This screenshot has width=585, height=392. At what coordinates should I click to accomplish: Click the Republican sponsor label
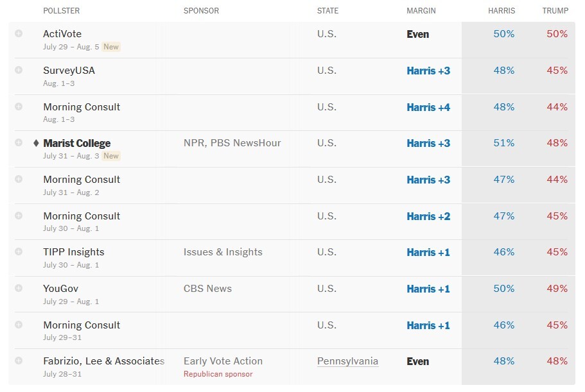click(218, 374)
